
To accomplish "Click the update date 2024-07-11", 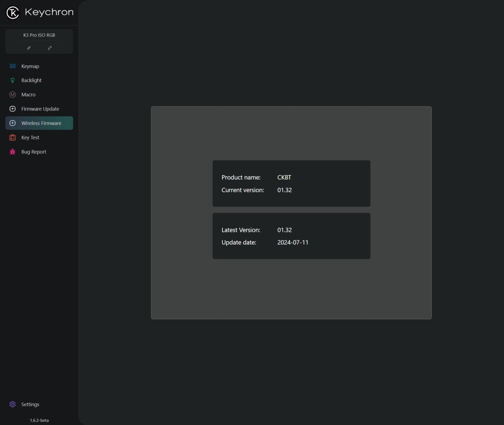I will [292, 243].
